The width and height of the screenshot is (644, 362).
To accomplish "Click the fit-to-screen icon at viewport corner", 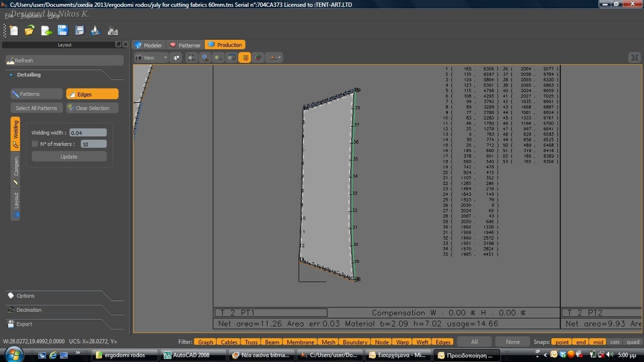I will [x=634, y=58].
